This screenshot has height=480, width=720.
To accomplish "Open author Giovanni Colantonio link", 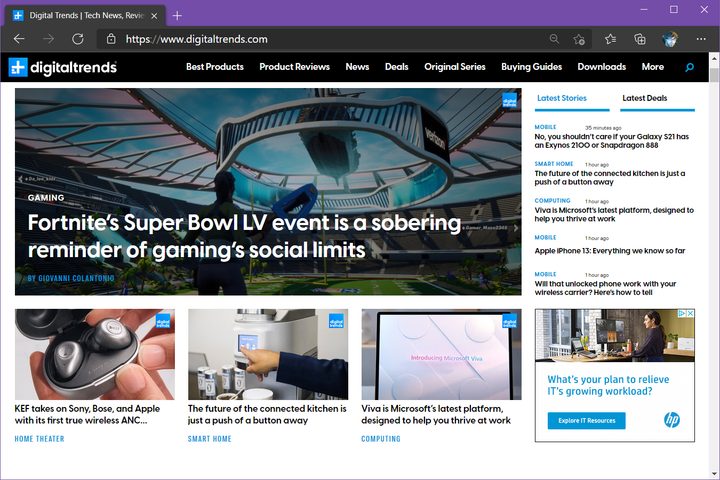I will [71, 278].
